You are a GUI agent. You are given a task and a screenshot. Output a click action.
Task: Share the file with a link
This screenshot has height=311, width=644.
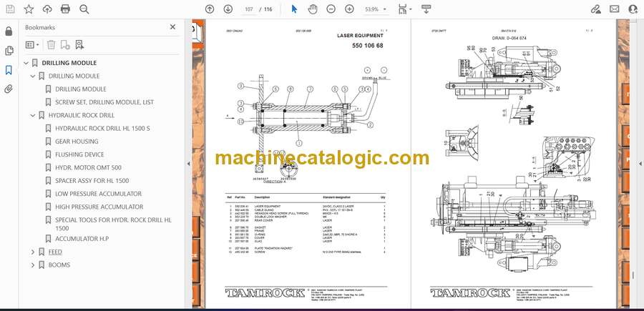pos(595,9)
